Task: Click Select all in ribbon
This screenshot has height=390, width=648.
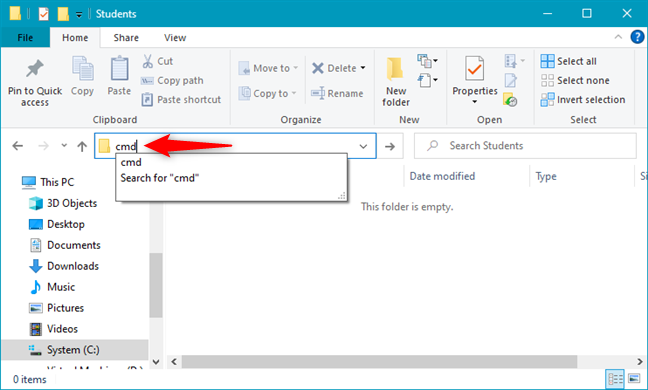Action: [569, 61]
